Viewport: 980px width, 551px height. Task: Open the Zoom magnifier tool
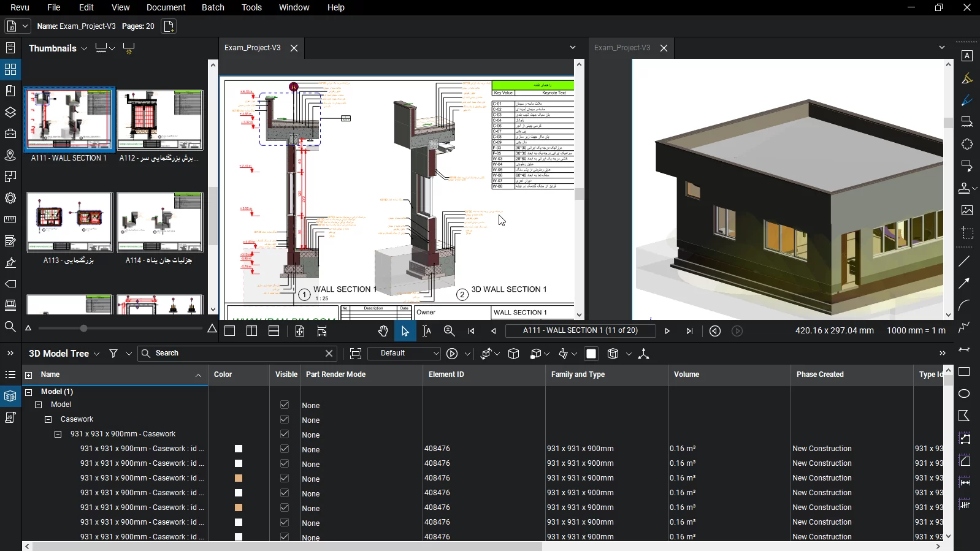pos(449,331)
